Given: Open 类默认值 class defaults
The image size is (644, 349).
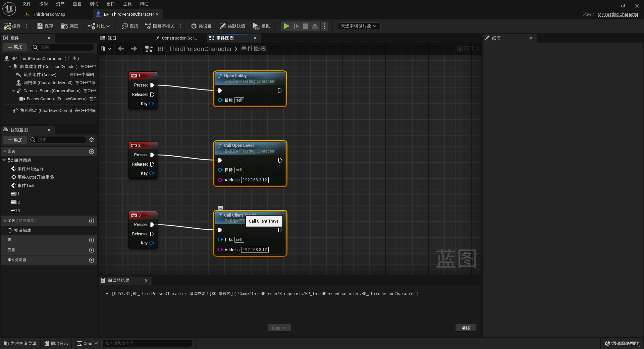Looking at the screenshot, I should [x=232, y=26].
